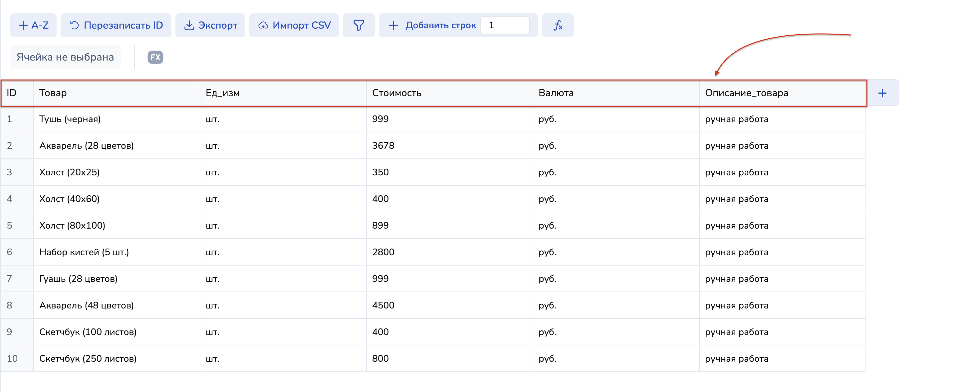
Task: Export table via Экспорт button
Action: (x=210, y=25)
